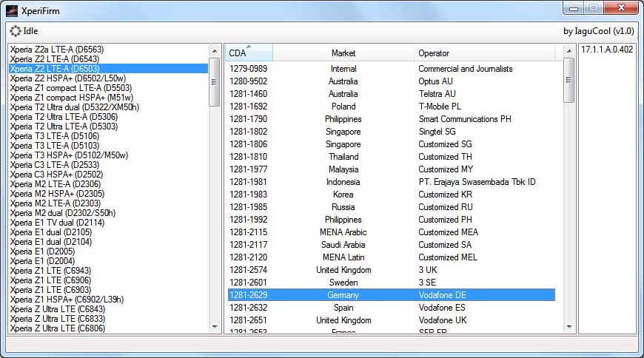
Task: Click device list scrollbar thumb
Action: (x=215, y=82)
